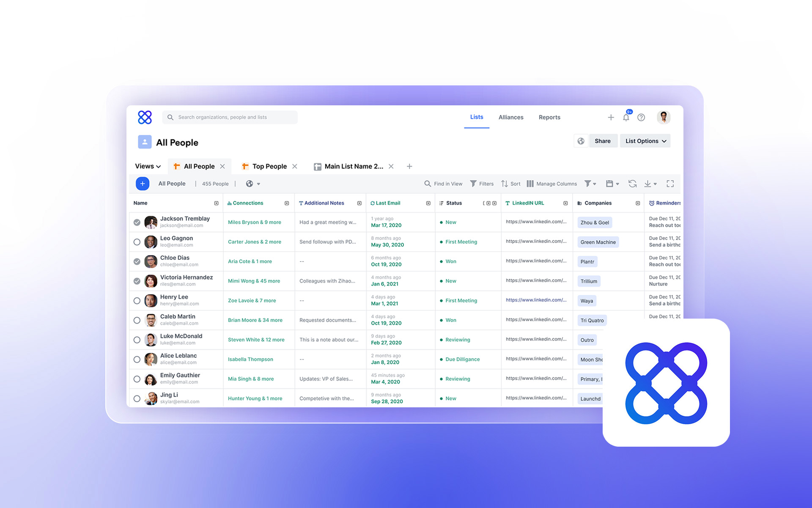This screenshot has height=508, width=812.
Task: Uncheck the Jackson Tremblay row
Action: pyautogui.click(x=137, y=222)
